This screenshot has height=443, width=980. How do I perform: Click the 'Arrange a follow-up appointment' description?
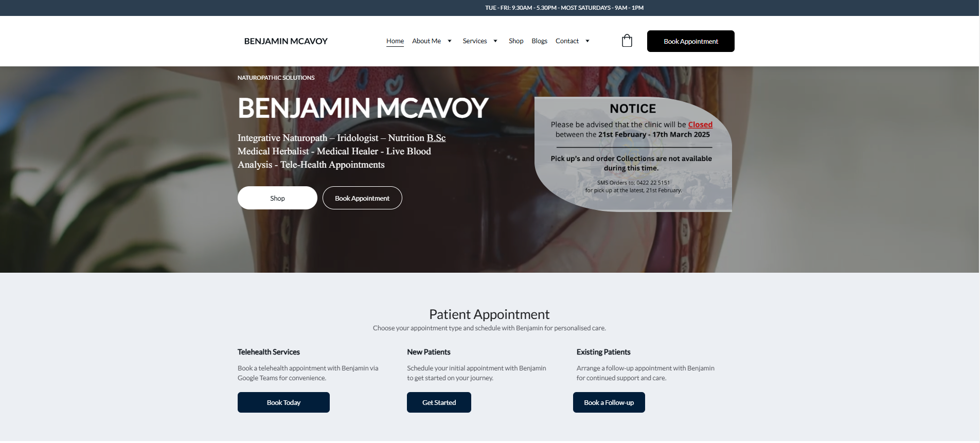coord(646,373)
